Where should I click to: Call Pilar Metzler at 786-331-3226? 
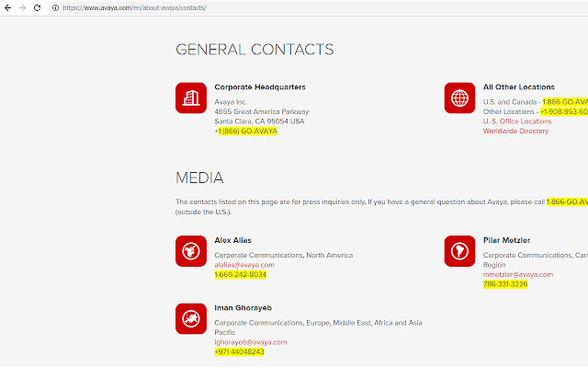click(x=505, y=284)
